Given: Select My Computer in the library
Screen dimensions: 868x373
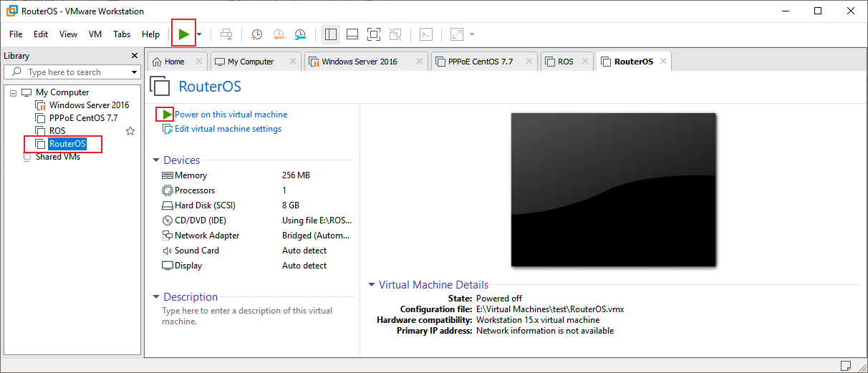Looking at the screenshot, I should pos(62,92).
